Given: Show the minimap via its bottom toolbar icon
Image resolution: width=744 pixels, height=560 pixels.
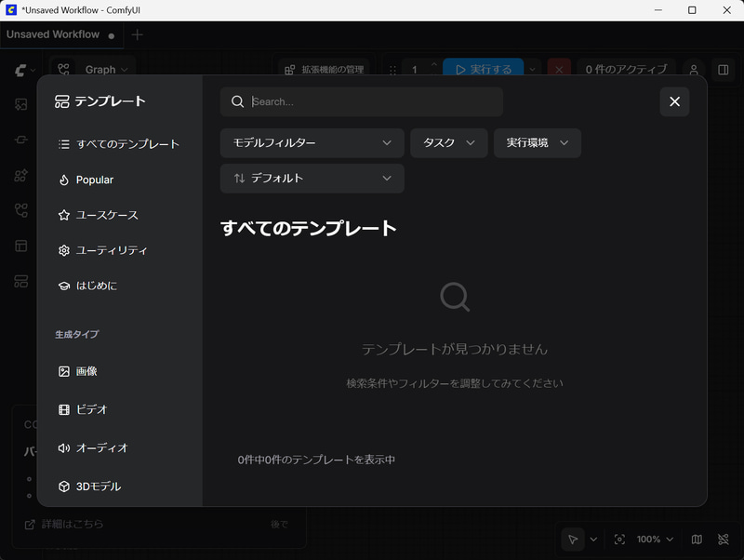Looking at the screenshot, I should click(x=696, y=540).
